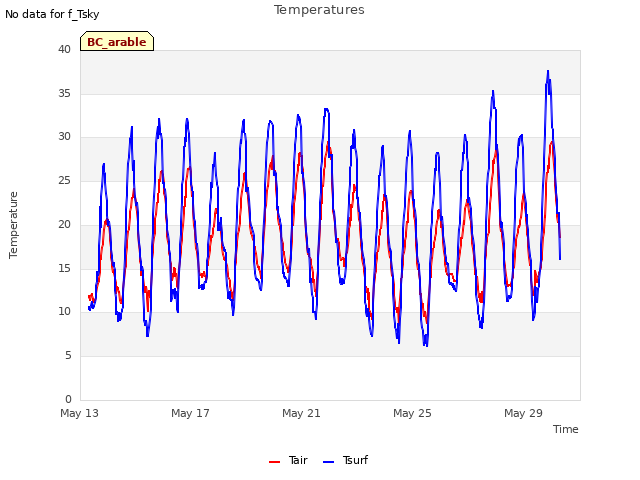Click the BC_arable site label
This screenshot has width=640, height=480.
click(x=117, y=42)
